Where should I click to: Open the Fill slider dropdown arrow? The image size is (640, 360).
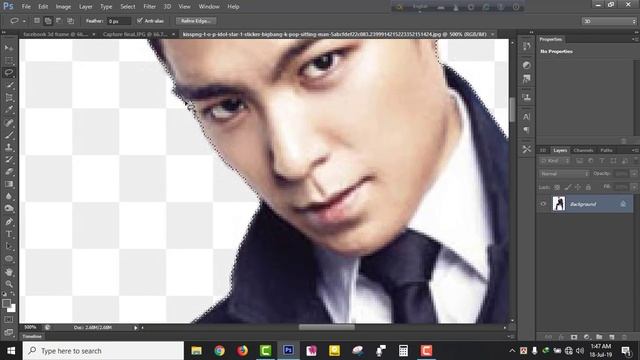(633, 187)
